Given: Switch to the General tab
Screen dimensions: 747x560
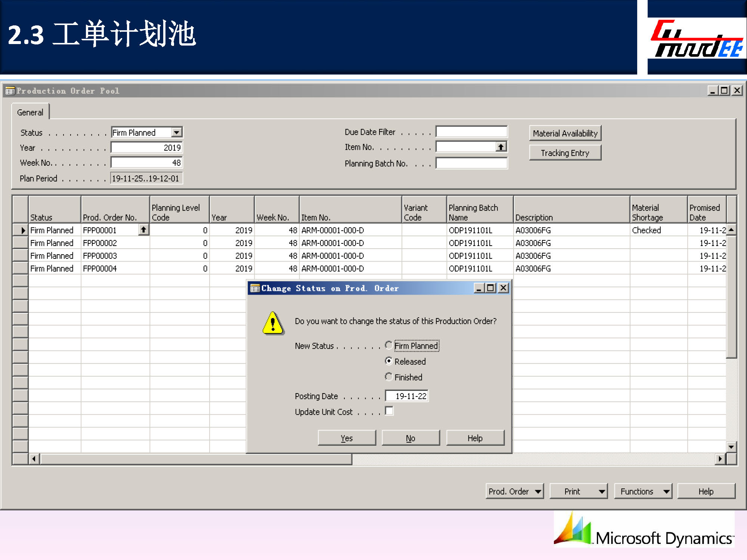Looking at the screenshot, I should click(x=30, y=112).
